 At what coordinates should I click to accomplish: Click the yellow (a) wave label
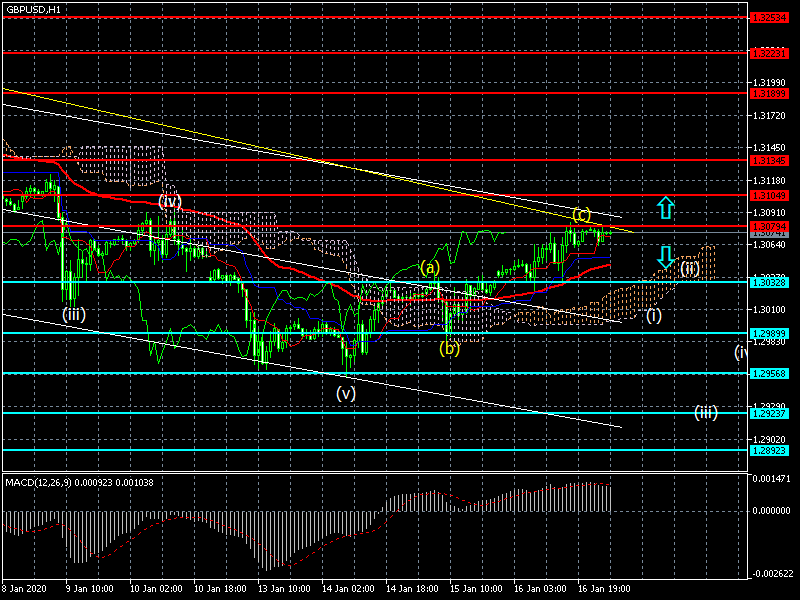[430, 267]
